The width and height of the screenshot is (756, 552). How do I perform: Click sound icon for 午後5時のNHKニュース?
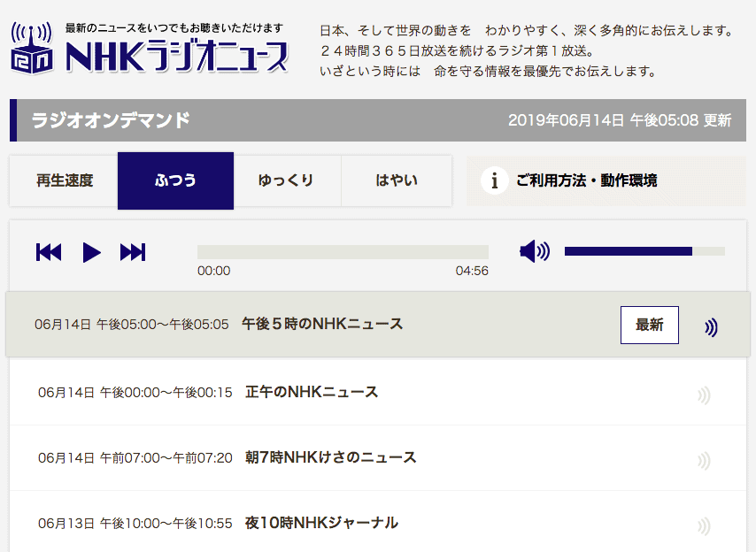pos(711,327)
